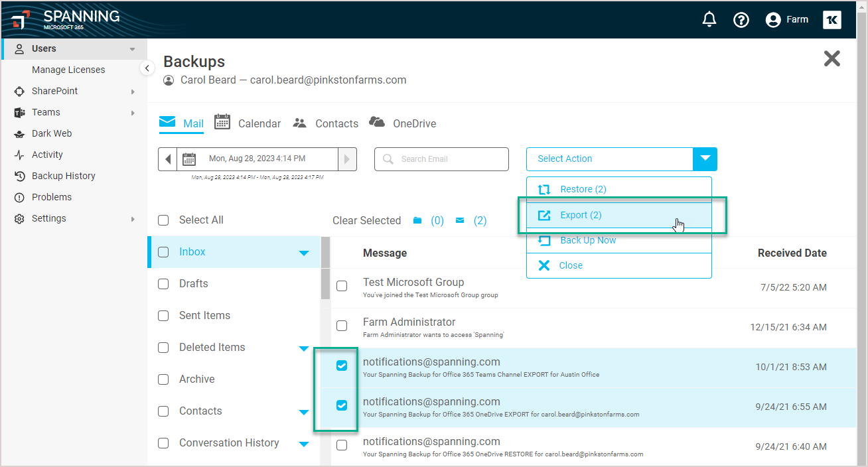Choose Export (2) from action menu
This screenshot has width=868, height=467.
pyautogui.click(x=618, y=215)
